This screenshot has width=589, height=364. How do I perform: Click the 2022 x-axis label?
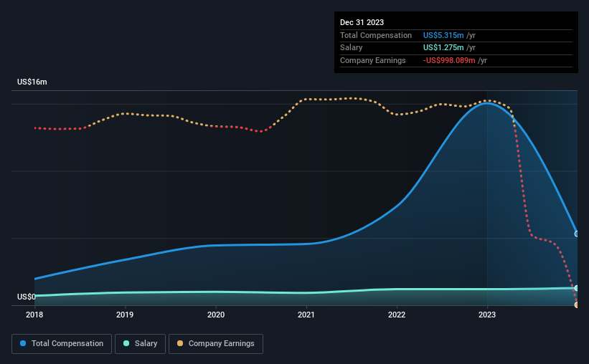[397, 315]
